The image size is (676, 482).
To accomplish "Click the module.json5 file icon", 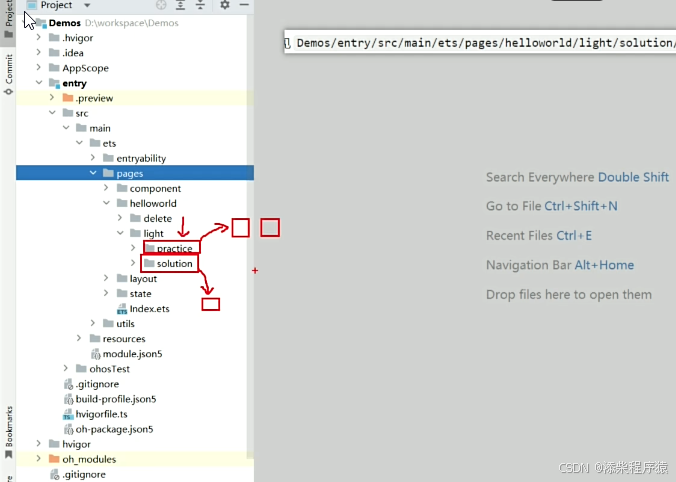I will pyautogui.click(x=95, y=354).
